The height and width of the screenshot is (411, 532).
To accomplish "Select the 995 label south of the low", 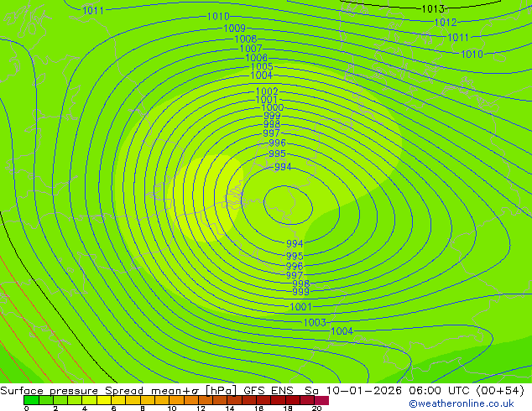I will pyautogui.click(x=295, y=256).
